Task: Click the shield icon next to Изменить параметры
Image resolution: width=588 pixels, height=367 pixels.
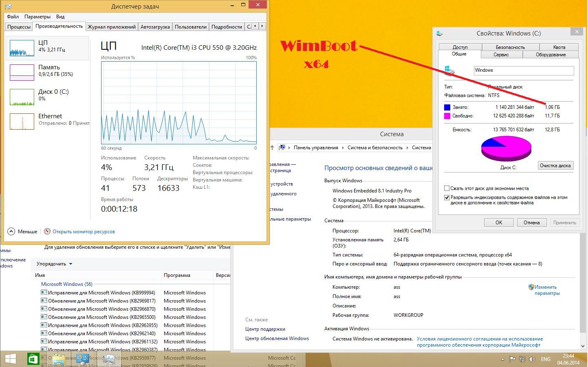Action: click(531, 287)
